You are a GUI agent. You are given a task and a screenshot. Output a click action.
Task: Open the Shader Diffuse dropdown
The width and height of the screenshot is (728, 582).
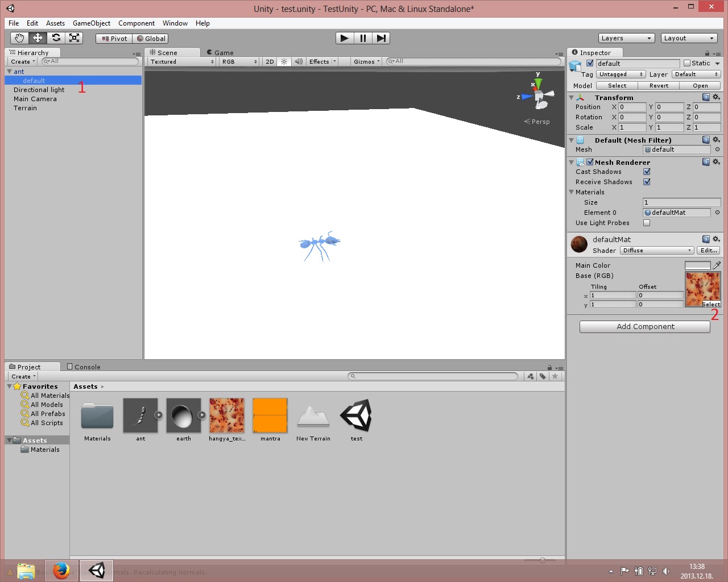(x=657, y=251)
